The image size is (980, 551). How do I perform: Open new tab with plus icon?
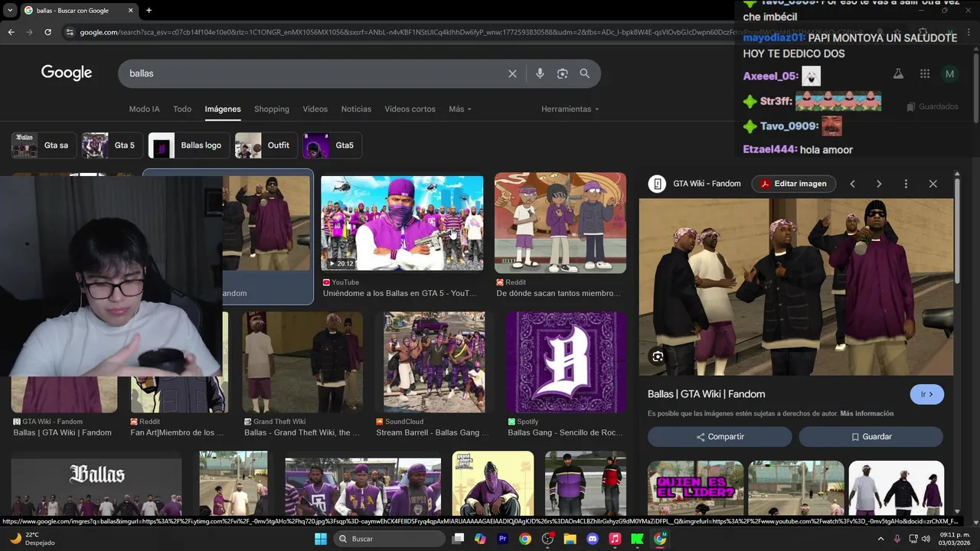(149, 11)
